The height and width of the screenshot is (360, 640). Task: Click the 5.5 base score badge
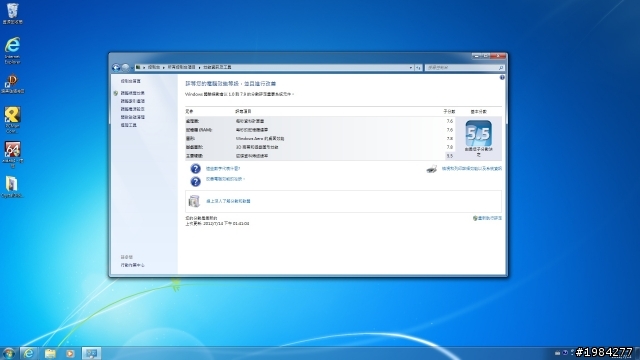point(478,133)
